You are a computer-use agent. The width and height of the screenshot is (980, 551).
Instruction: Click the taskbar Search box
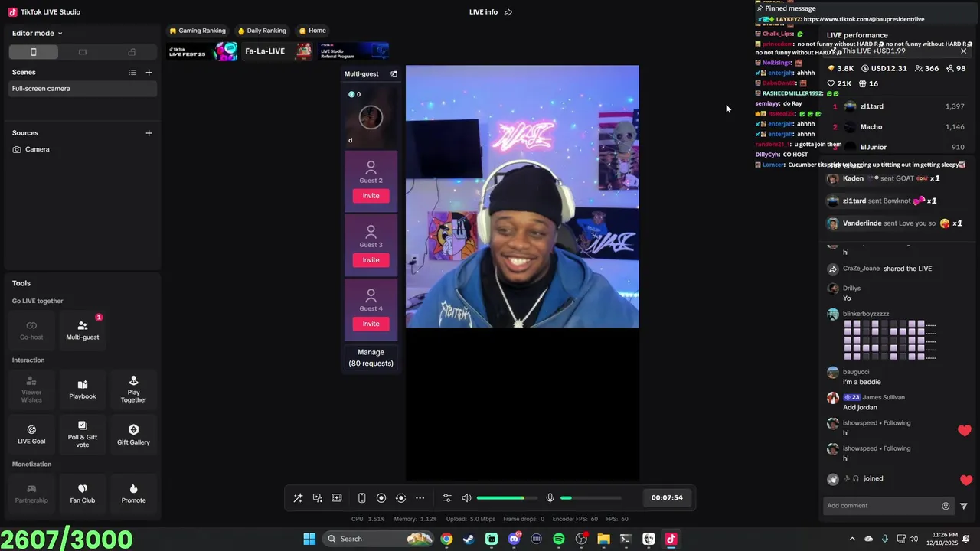click(378, 539)
